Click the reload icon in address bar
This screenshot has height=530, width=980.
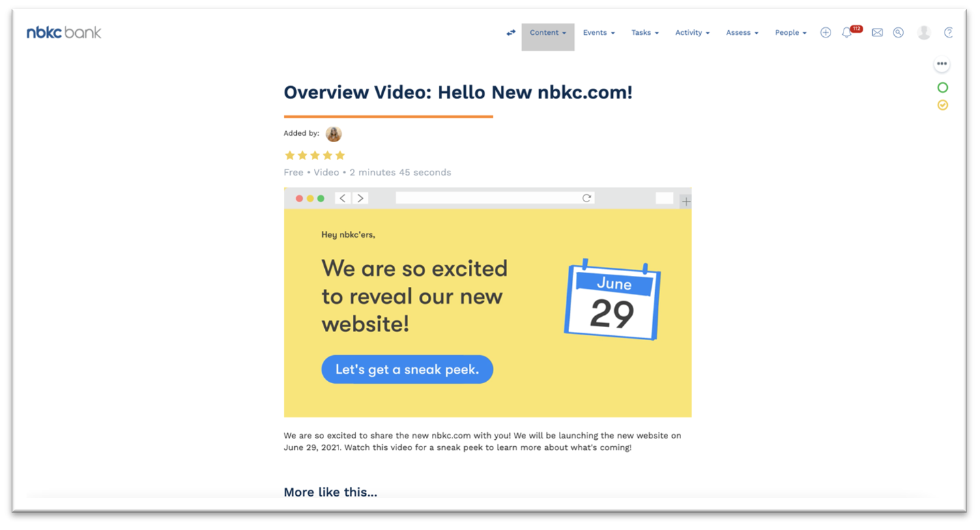click(586, 198)
